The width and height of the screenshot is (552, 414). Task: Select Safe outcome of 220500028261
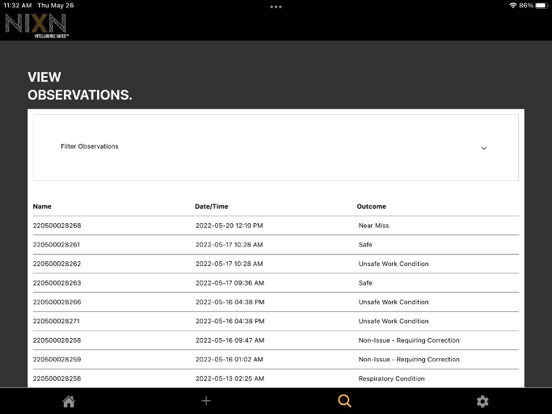[x=365, y=245]
